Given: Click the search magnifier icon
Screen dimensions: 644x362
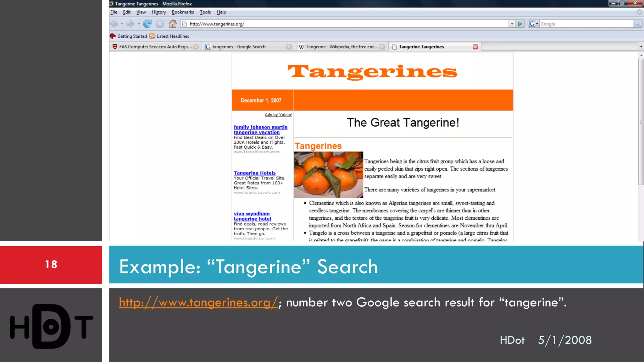Looking at the screenshot, I should [637, 24].
